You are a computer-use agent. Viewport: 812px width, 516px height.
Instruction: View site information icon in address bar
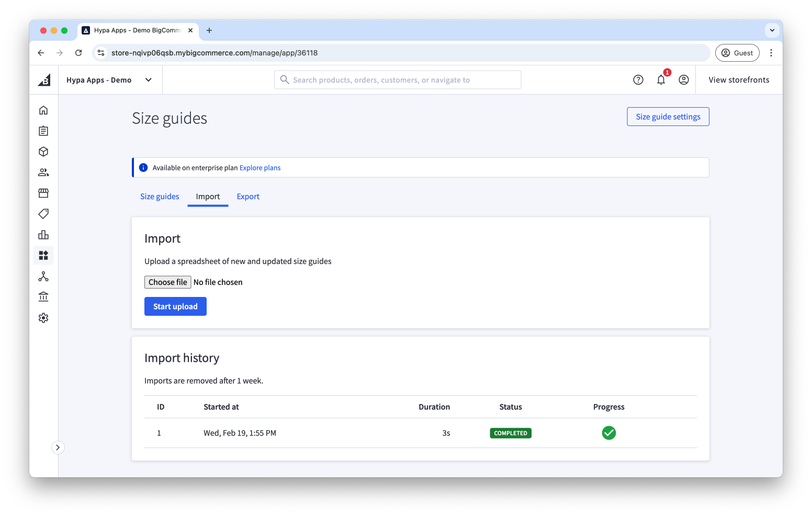coord(101,53)
